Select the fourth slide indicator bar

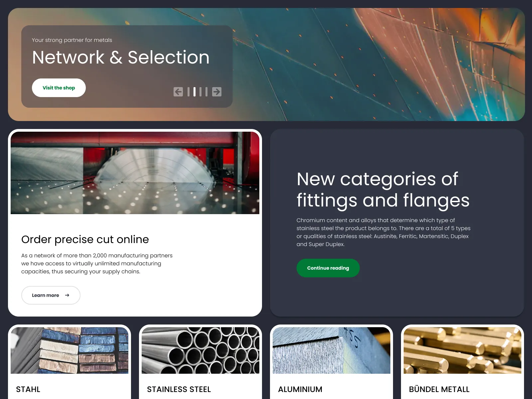coord(206,92)
